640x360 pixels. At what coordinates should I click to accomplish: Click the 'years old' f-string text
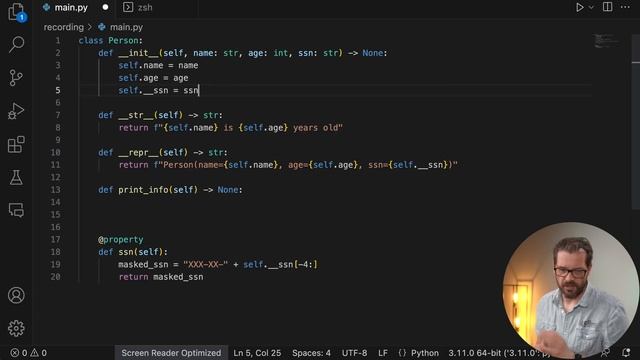point(315,128)
